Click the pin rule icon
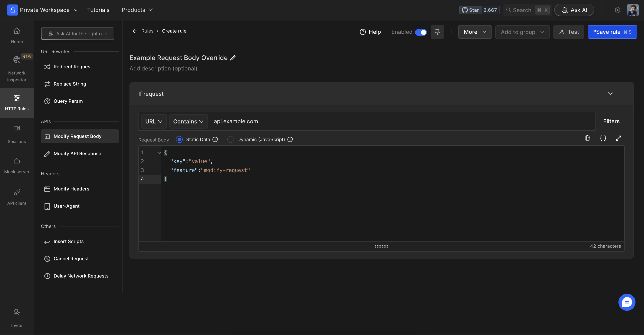This screenshot has width=644, height=335. (437, 32)
